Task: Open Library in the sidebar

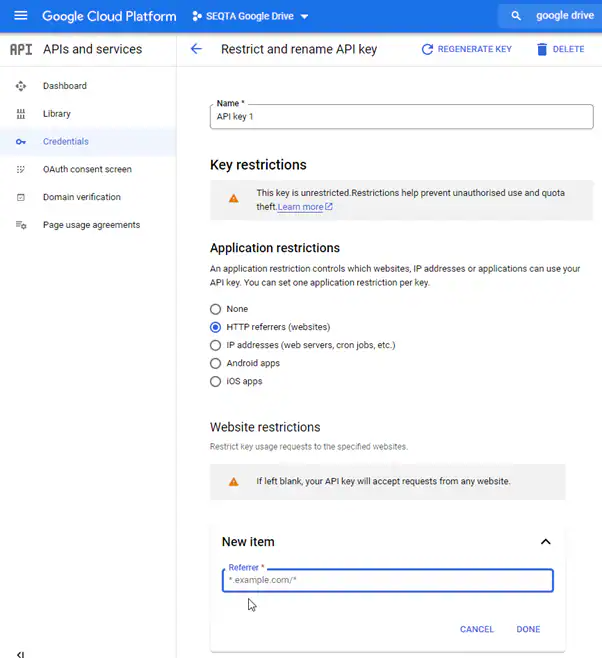Action: [57, 114]
